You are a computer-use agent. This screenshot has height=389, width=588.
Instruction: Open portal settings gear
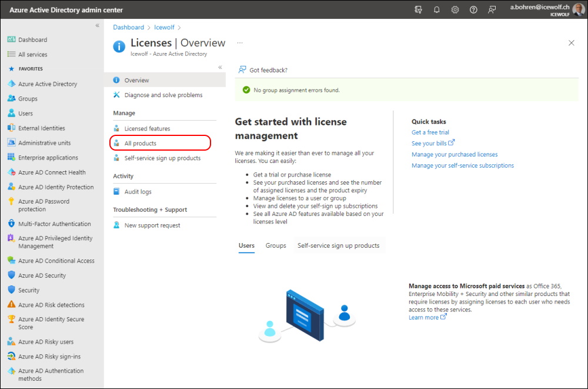pyautogui.click(x=455, y=10)
